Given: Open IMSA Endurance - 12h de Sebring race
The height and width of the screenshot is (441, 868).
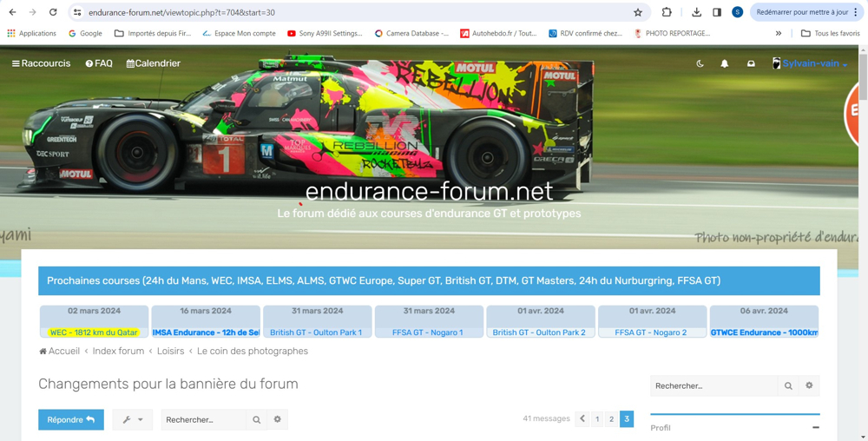Looking at the screenshot, I should coord(206,332).
